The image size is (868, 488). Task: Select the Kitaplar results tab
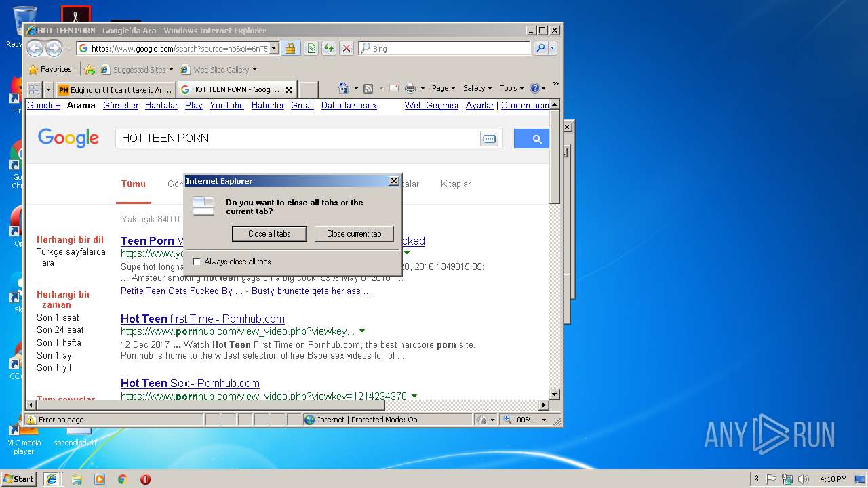click(456, 184)
